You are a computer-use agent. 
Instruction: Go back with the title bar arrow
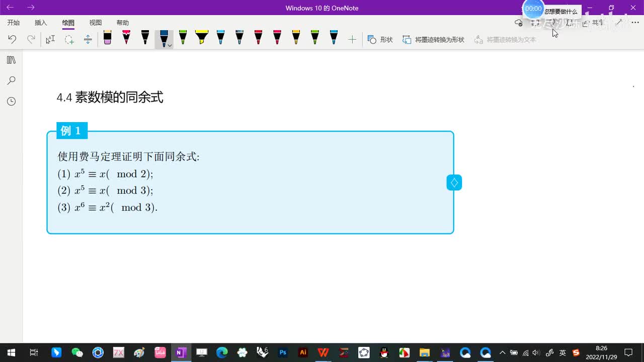pyautogui.click(x=10, y=8)
